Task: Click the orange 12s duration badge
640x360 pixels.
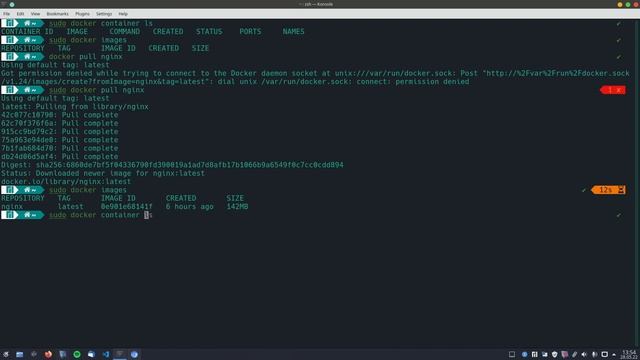Action: 608,190
